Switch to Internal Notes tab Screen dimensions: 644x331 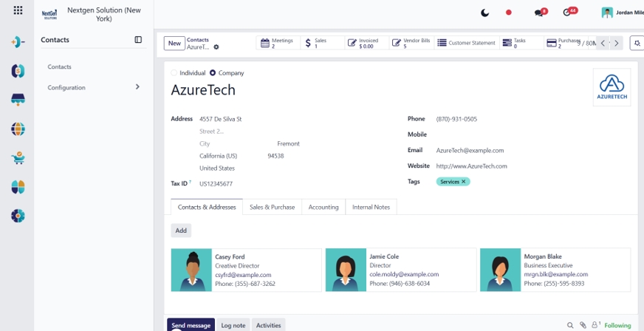(x=371, y=207)
